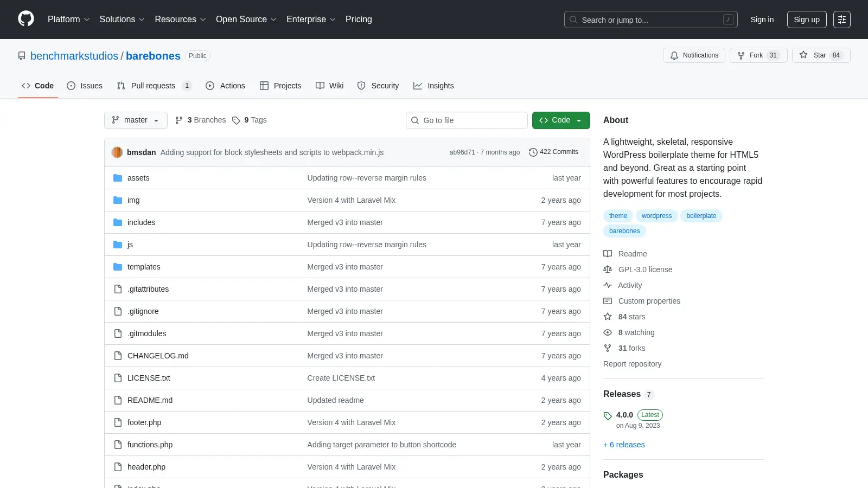Click the GitHub logo icon
Image resolution: width=868 pixels, height=488 pixels.
click(x=26, y=19)
